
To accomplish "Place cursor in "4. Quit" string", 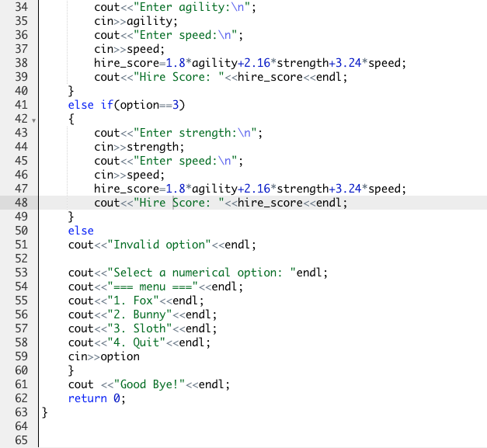I will pos(137,342).
